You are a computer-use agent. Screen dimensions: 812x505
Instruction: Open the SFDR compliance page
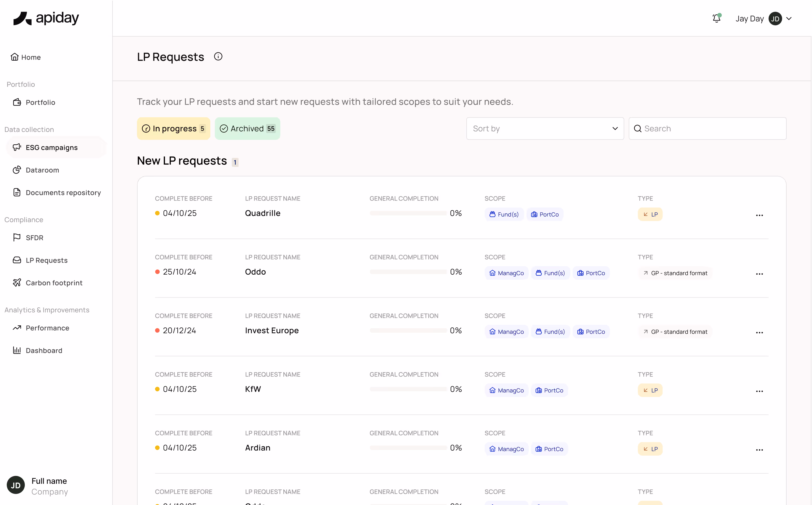pyautogui.click(x=34, y=238)
